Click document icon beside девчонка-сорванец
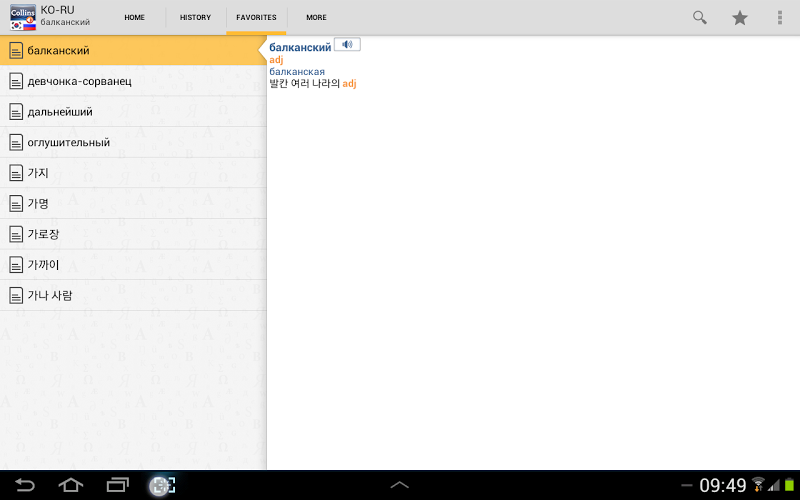 [x=16, y=81]
